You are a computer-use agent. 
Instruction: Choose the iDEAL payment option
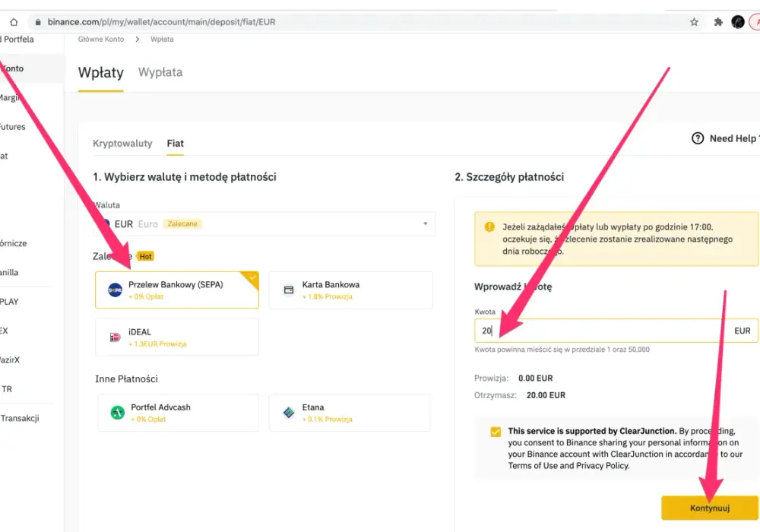177,337
